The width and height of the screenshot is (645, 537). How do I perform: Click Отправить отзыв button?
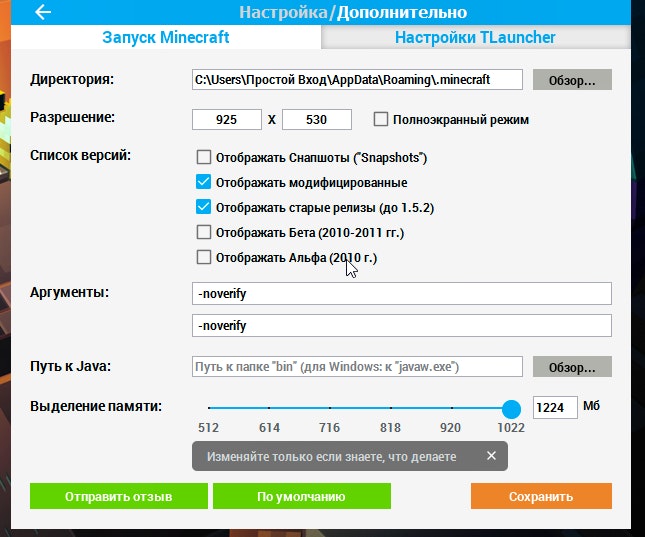pos(118,496)
